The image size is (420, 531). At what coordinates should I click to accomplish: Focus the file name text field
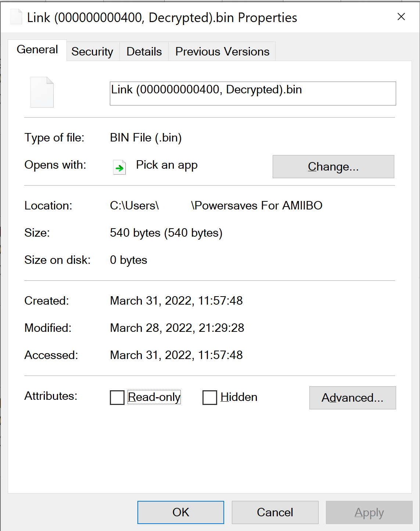point(253,93)
